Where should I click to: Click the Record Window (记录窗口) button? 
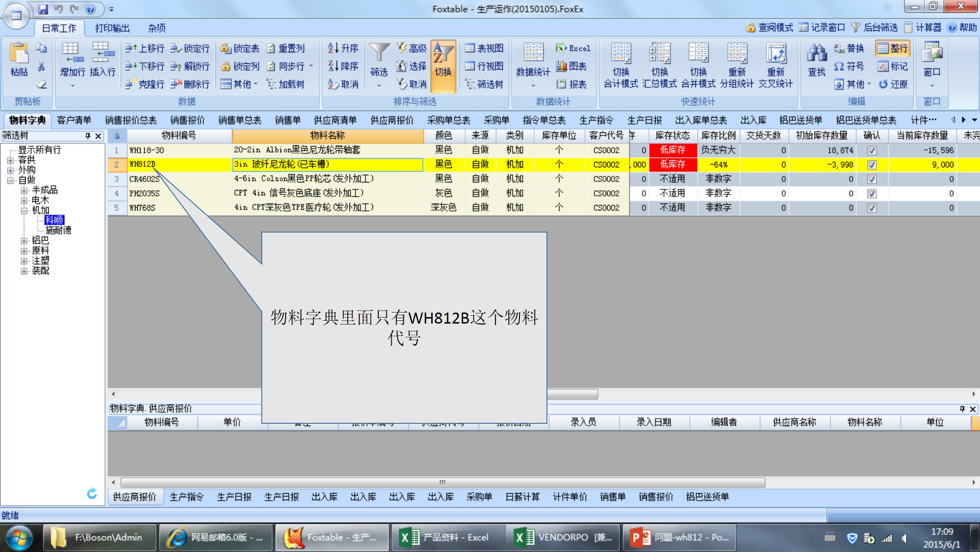point(822,28)
